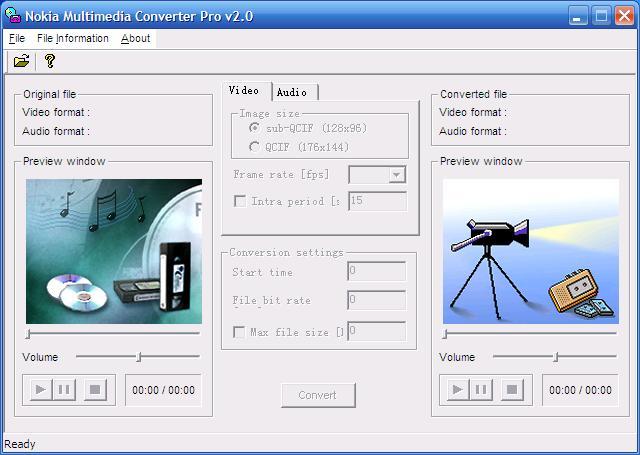
Task: Select QCIF (176x144) image size
Action: [255, 147]
